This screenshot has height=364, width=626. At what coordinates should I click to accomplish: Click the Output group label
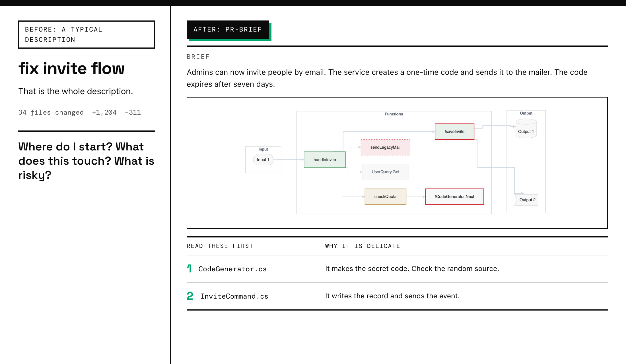[x=526, y=113]
